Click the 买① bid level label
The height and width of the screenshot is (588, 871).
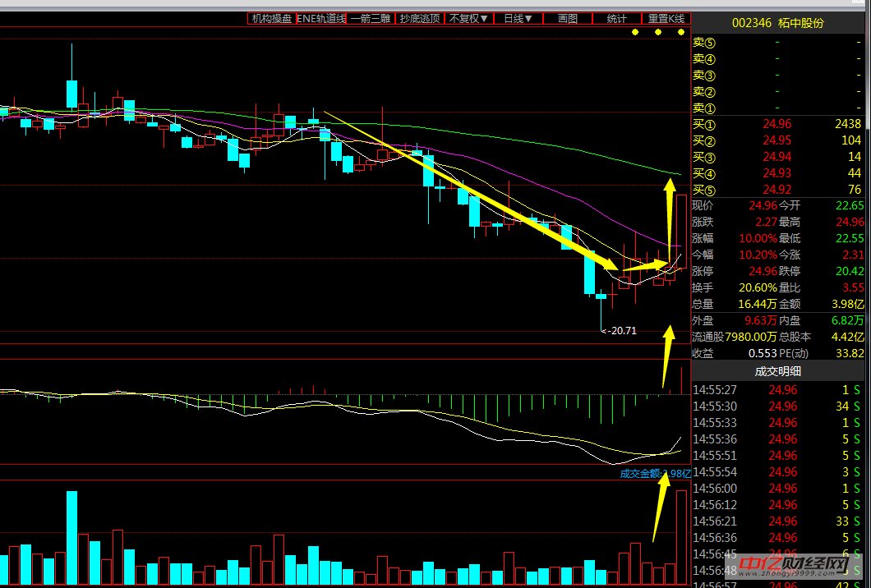[x=704, y=124]
